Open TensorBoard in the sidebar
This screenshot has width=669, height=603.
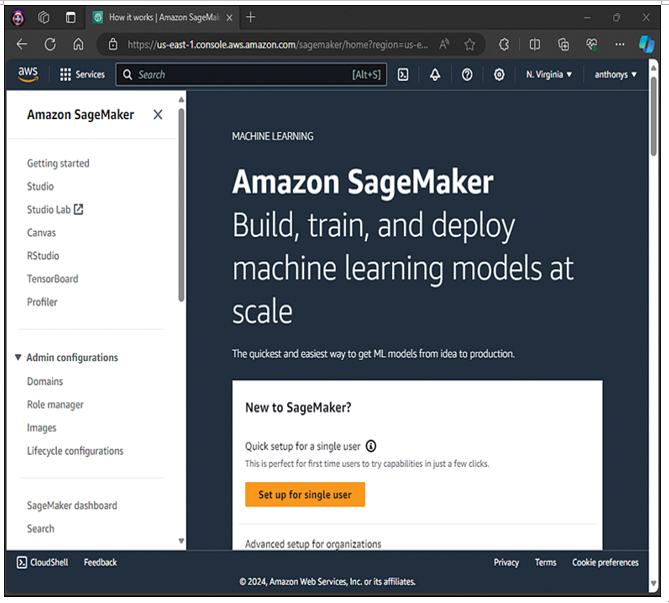(52, 279)
